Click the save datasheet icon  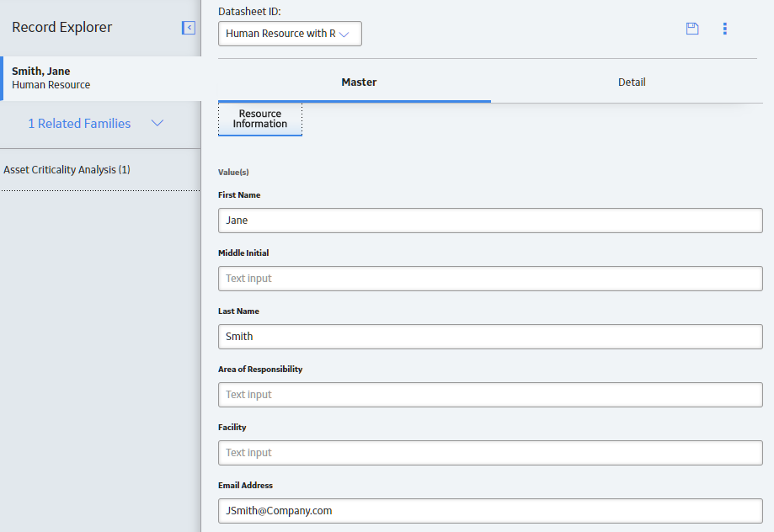(x=692, y=29)
